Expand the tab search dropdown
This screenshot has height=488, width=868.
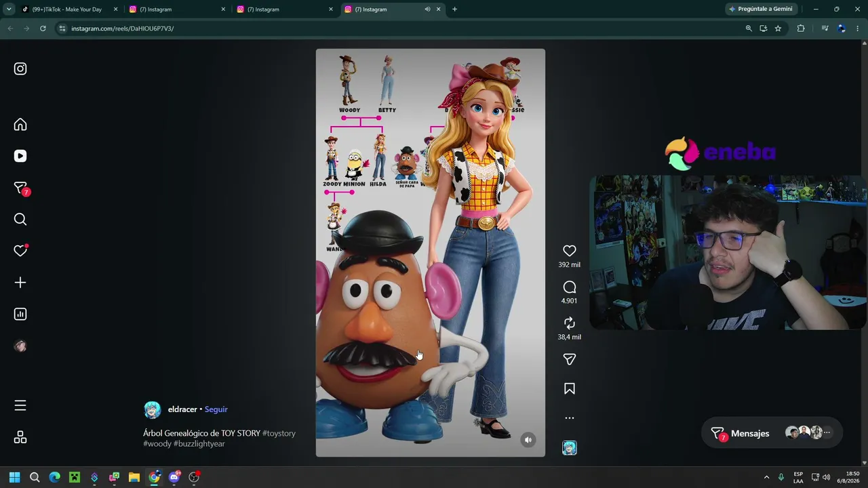9,9
